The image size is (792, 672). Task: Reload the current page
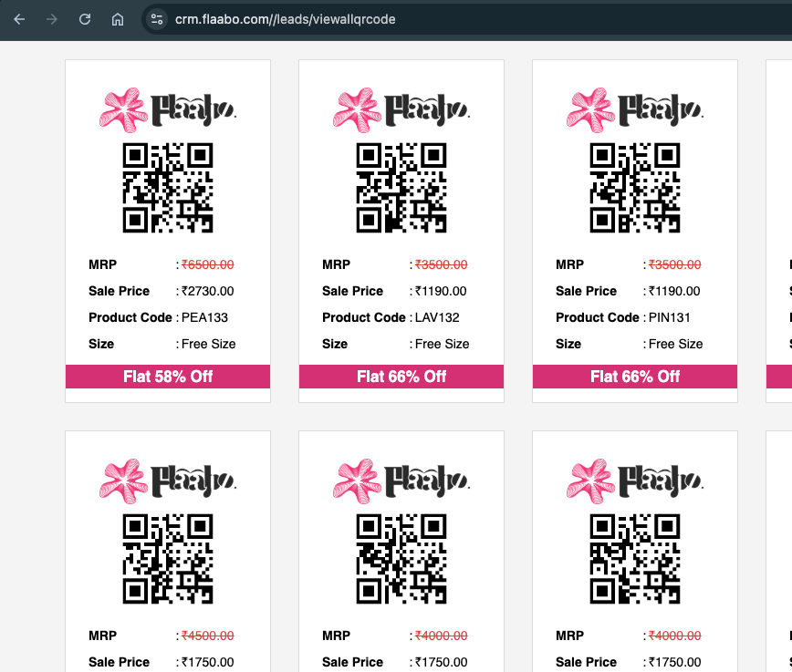pos(85,18)
